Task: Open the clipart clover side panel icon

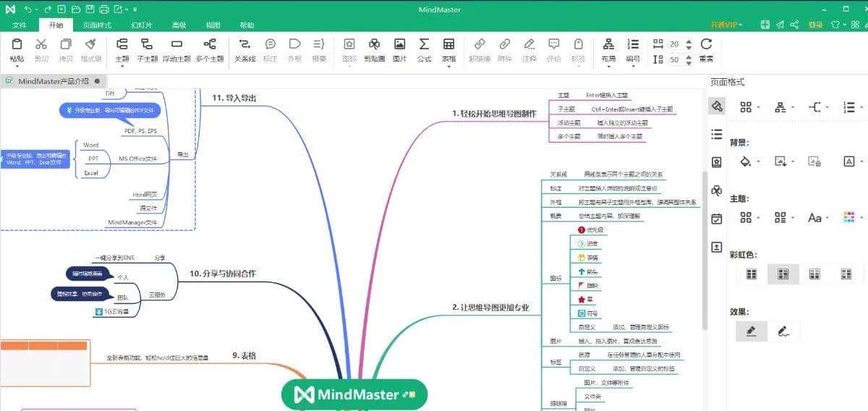Action: [716, 190]
